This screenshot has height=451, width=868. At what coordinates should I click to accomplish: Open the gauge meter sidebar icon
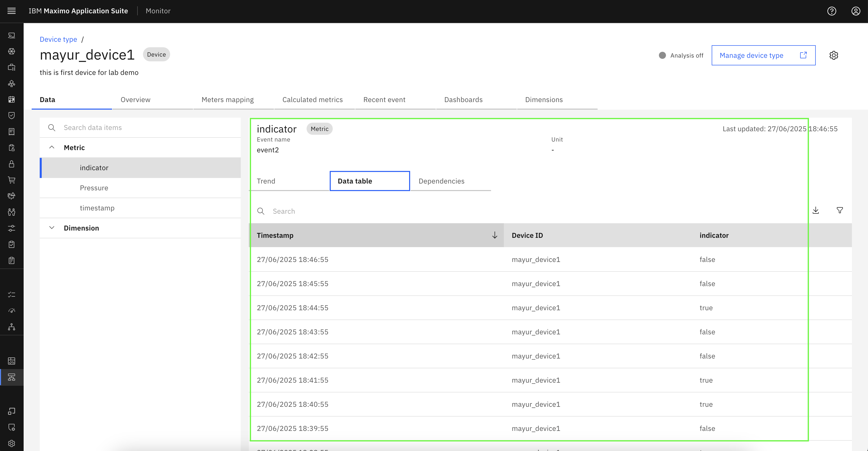click(12, 311)
